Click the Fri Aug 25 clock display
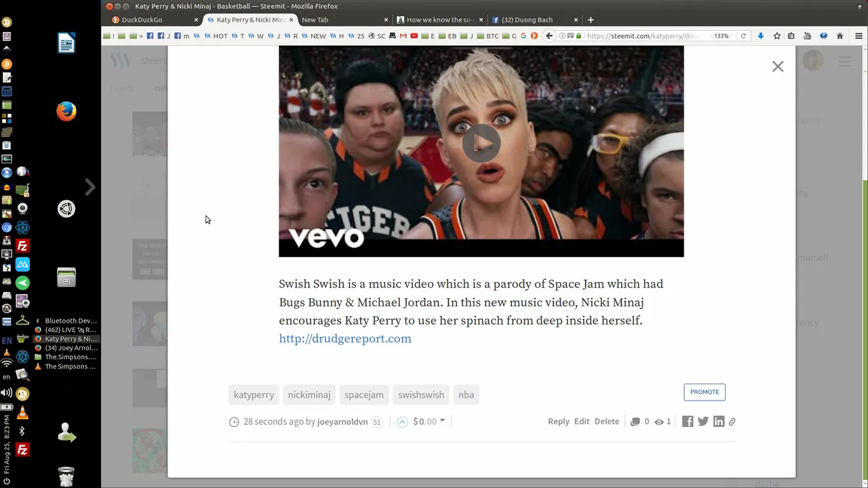Image resolution: width=868 pixels, height=488 pixels. tap(7, 445)
